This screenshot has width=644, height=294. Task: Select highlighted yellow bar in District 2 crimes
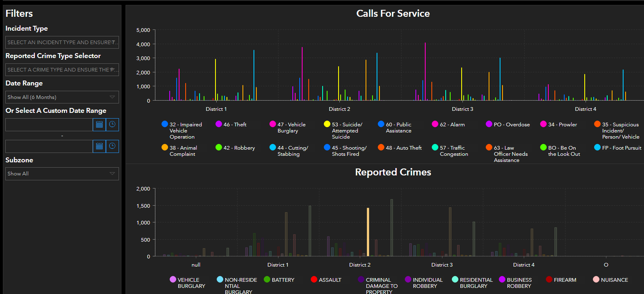(x=368, y=232)
